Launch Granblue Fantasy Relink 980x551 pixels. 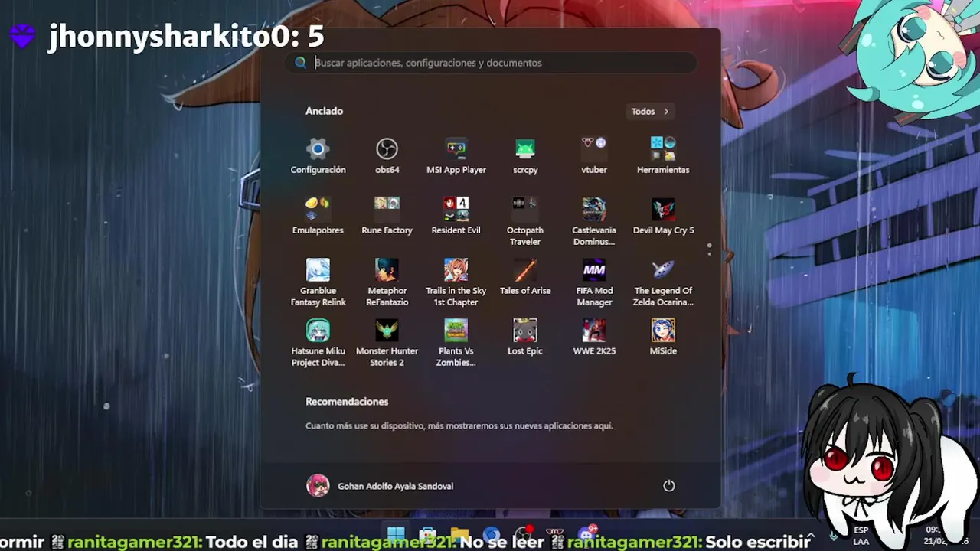pos(318,282)
